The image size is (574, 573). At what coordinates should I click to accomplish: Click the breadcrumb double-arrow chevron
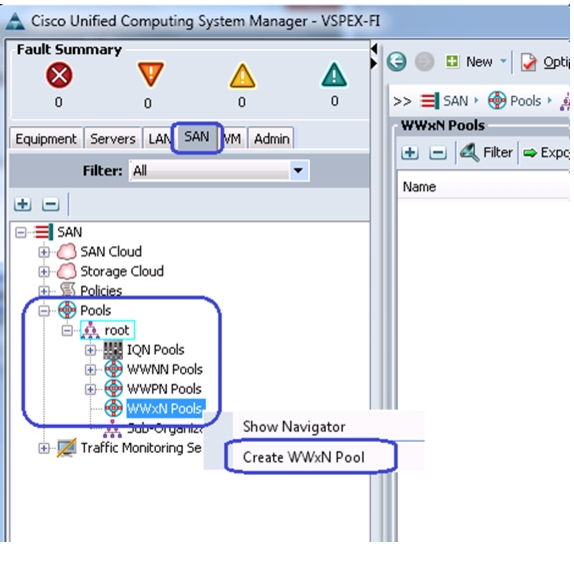click(402, 101)
